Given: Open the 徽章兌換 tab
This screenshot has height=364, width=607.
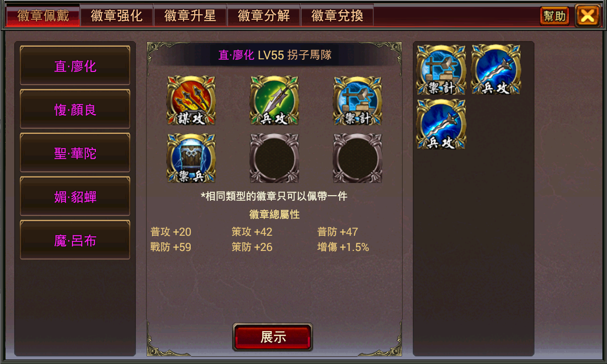Looking at the screenshot, I should 337,16.
